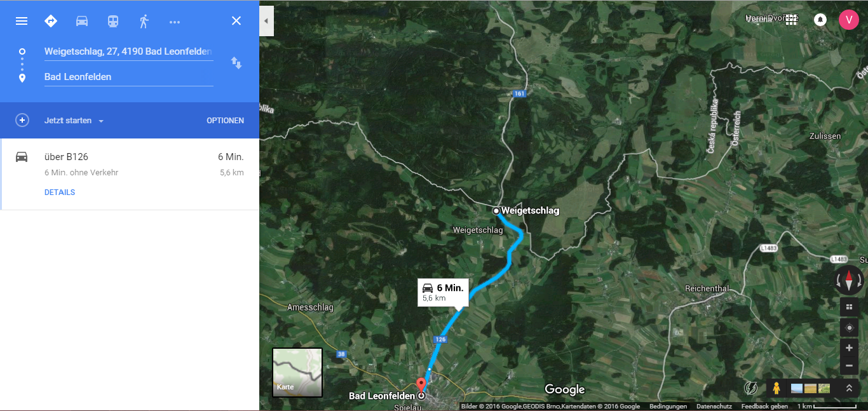Edit the Bad Leonfelden destination field

tap(128, 77)
